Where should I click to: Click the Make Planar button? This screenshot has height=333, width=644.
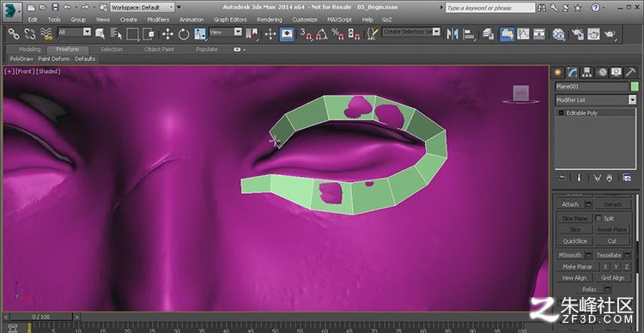tap(578, 266)
